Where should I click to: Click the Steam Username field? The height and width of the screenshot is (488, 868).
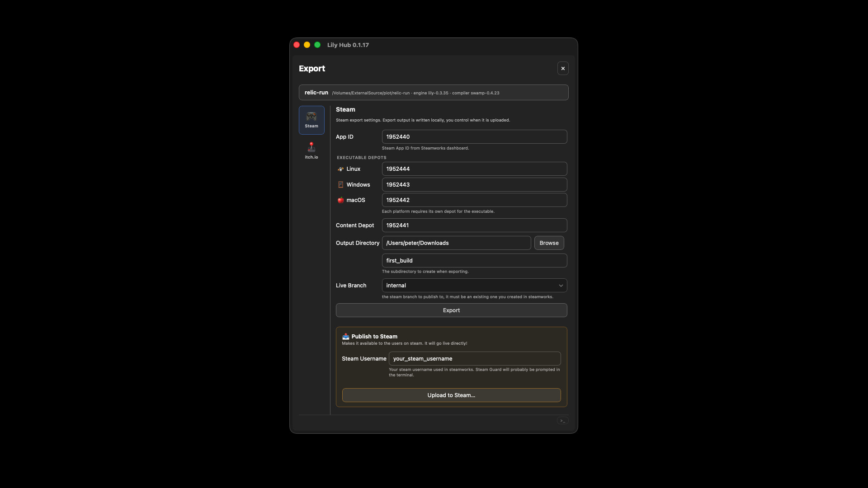pos(475,359)
